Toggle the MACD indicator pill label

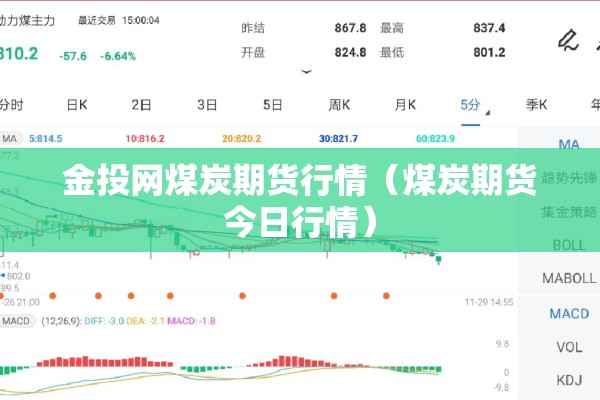(17, 321)
